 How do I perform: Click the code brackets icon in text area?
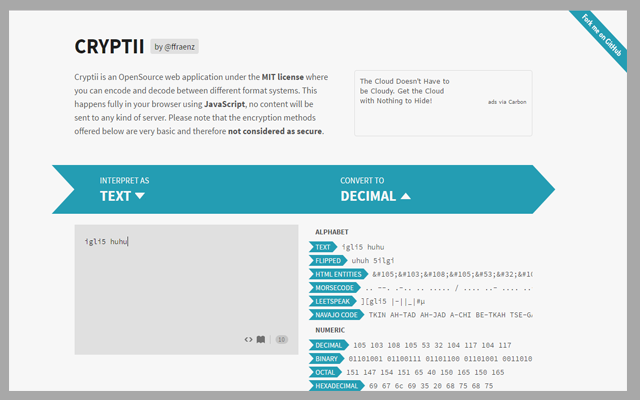(x=248, y=339)
